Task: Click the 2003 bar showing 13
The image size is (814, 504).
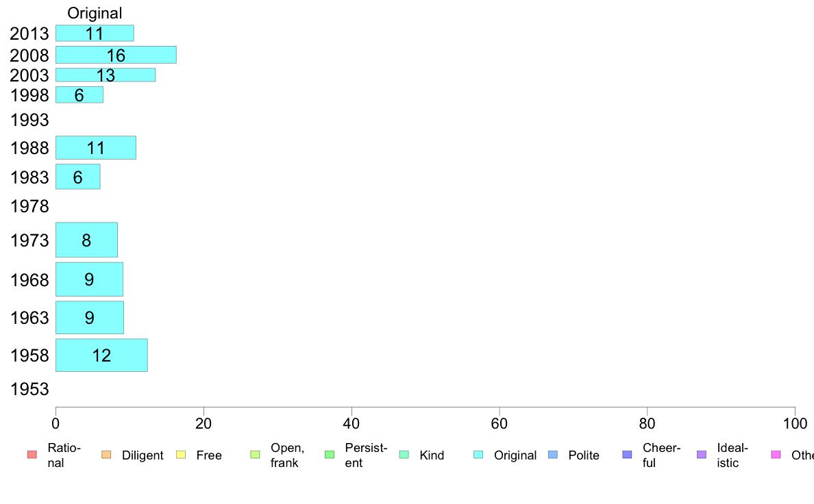Action: coord(106,75)
